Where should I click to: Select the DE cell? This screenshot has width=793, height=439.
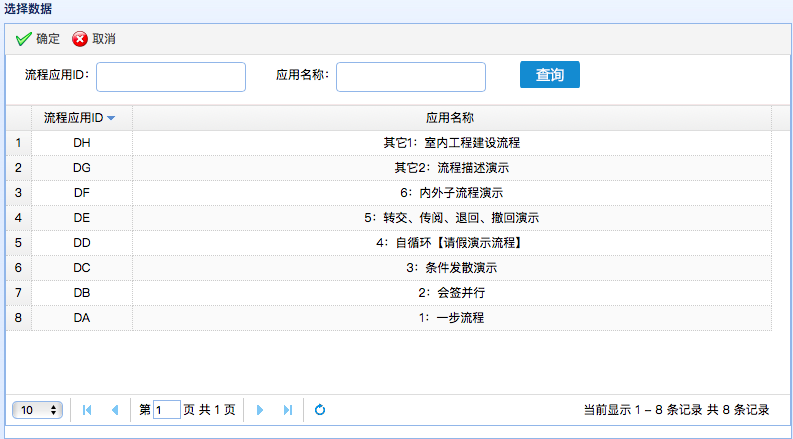82,218
